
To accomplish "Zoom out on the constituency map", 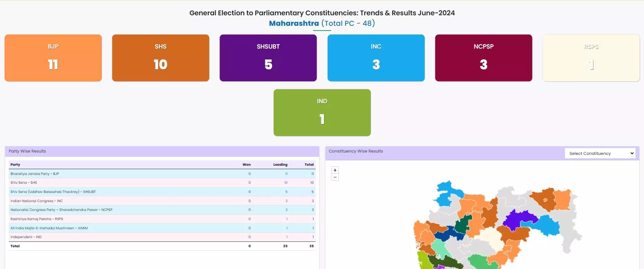I will pos(335,177).
